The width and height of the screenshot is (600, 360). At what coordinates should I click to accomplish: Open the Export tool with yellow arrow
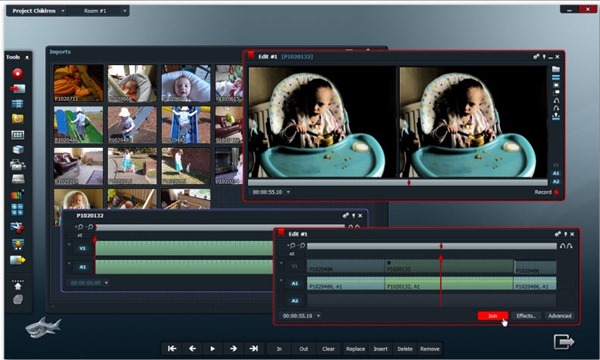click(18, 260)
